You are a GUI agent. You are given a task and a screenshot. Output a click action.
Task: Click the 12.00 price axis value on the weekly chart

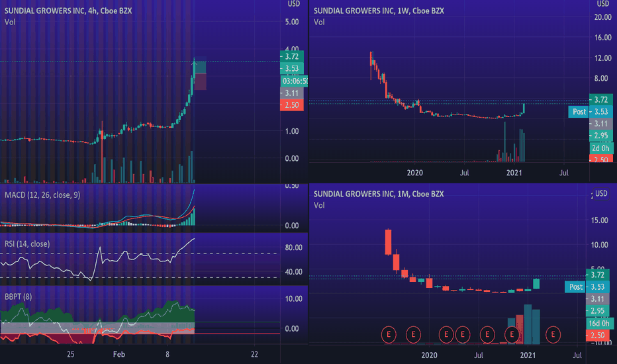[x=603, y=58]
